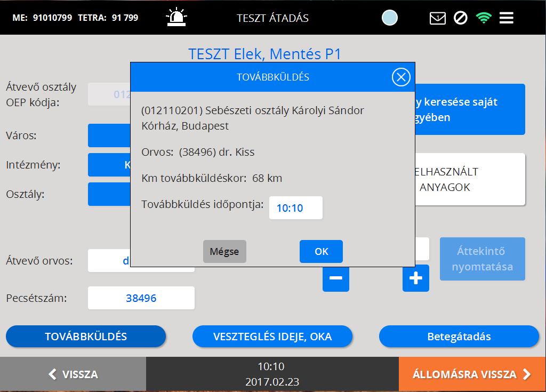Open ELHASZNÁLT ANYAGOK panel
The image size is (546, 392).
pyautogui.click(x=470, y=179)
